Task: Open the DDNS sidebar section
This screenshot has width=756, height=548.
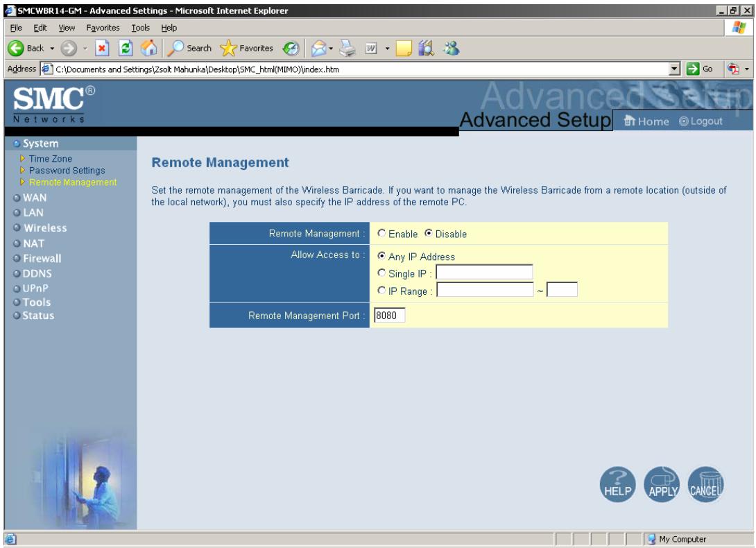Action: [37, 273]
